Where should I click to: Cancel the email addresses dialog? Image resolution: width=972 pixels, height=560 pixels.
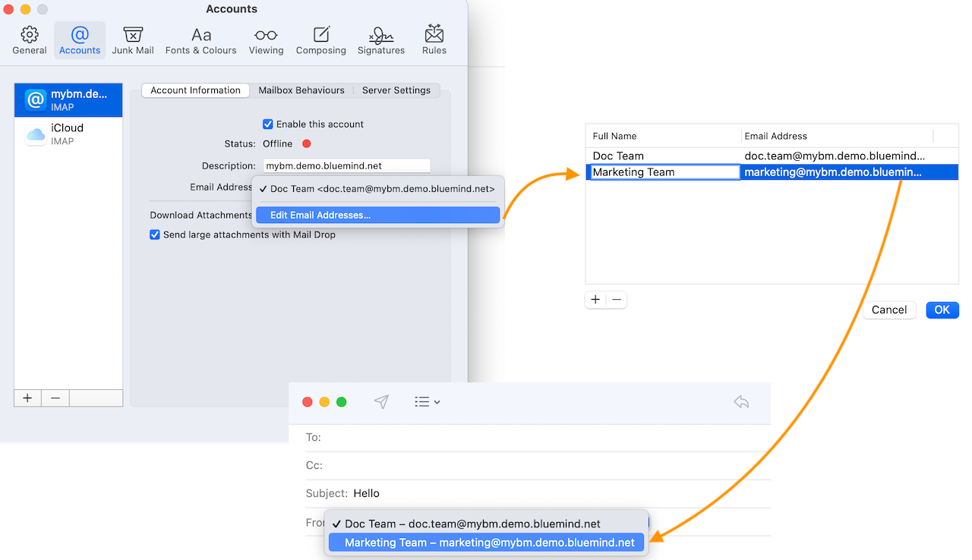point(888,310)
